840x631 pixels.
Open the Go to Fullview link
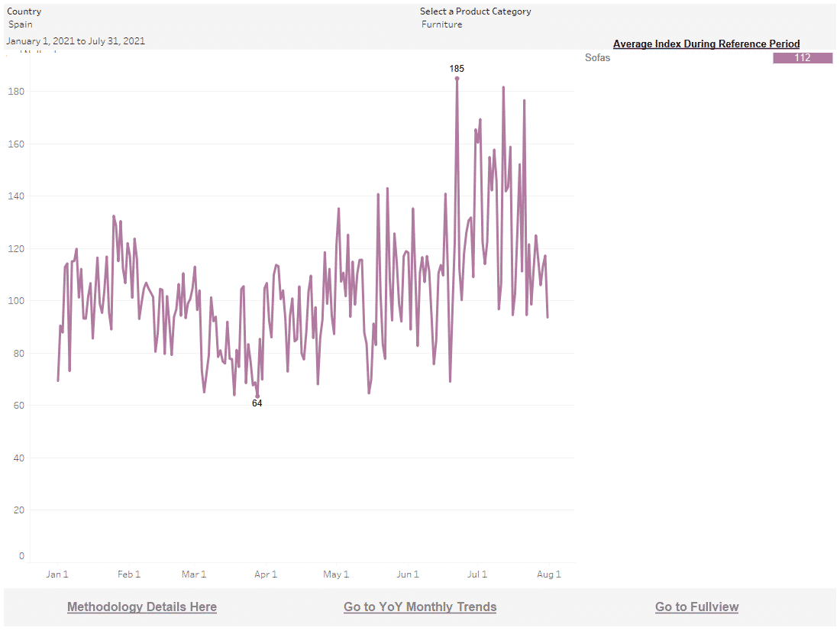pyautogui.click(x=696, y=607)
